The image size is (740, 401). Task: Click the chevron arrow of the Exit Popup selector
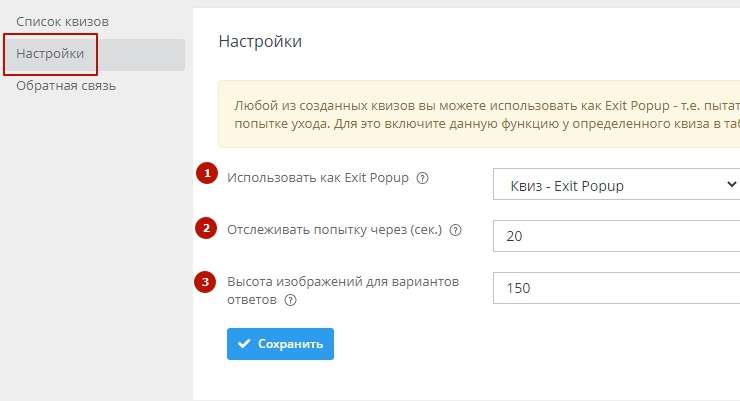tap(728, 185)
